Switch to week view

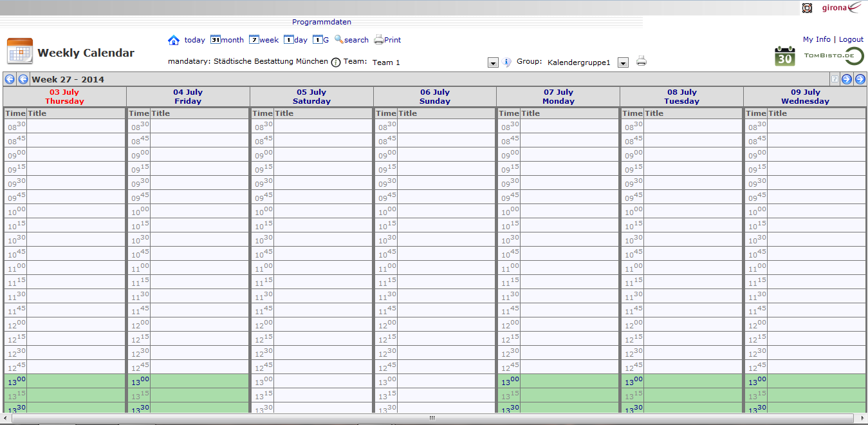tap(264, 40)
